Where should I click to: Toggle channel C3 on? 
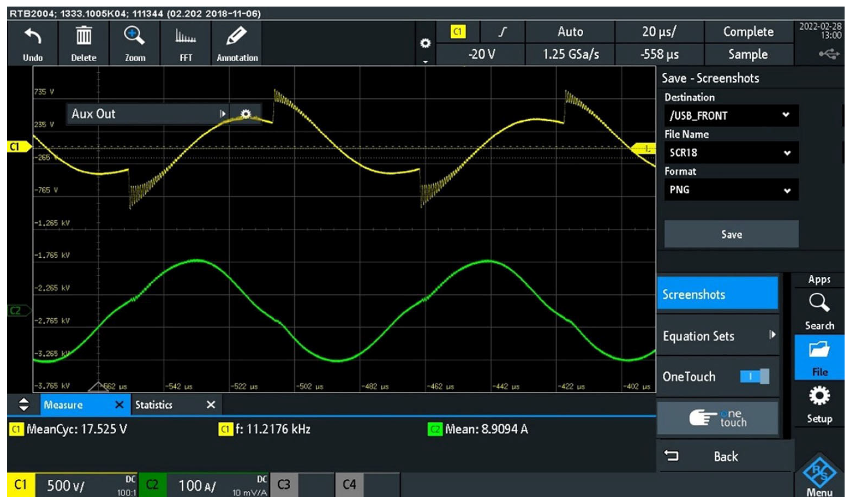point(284,485)
